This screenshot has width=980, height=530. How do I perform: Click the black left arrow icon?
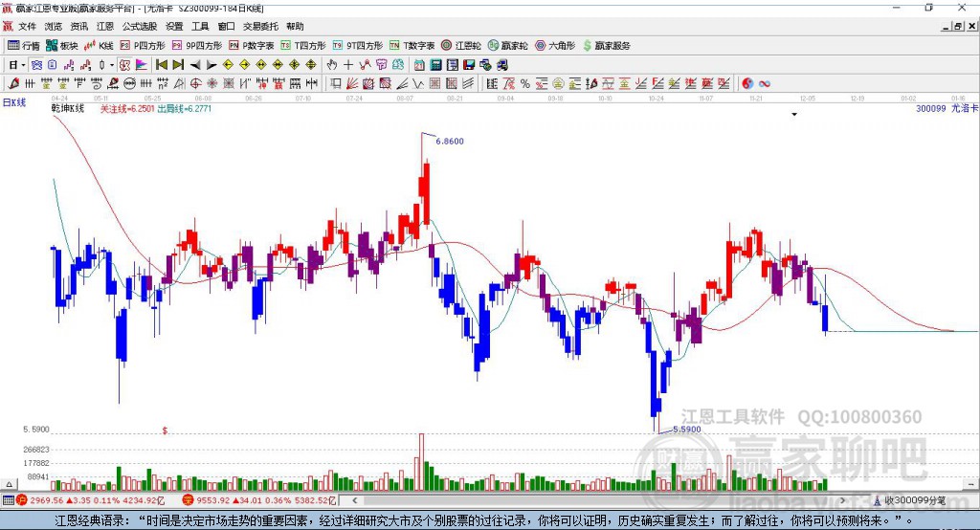pyautogui.click(x=195, y=65)
